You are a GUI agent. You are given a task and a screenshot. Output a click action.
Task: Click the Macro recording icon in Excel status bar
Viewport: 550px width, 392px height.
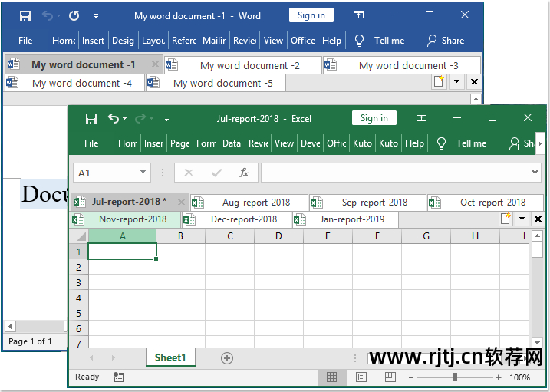119,377
